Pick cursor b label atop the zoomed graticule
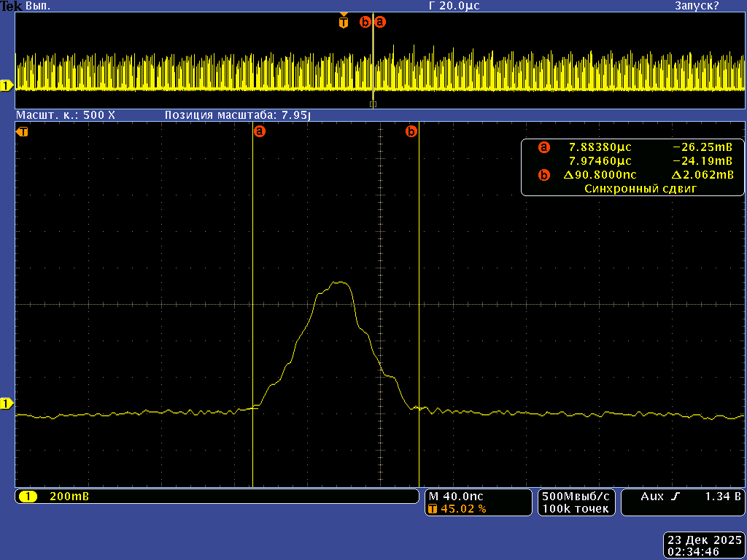 pyautogui.click(x=411, y=132)
